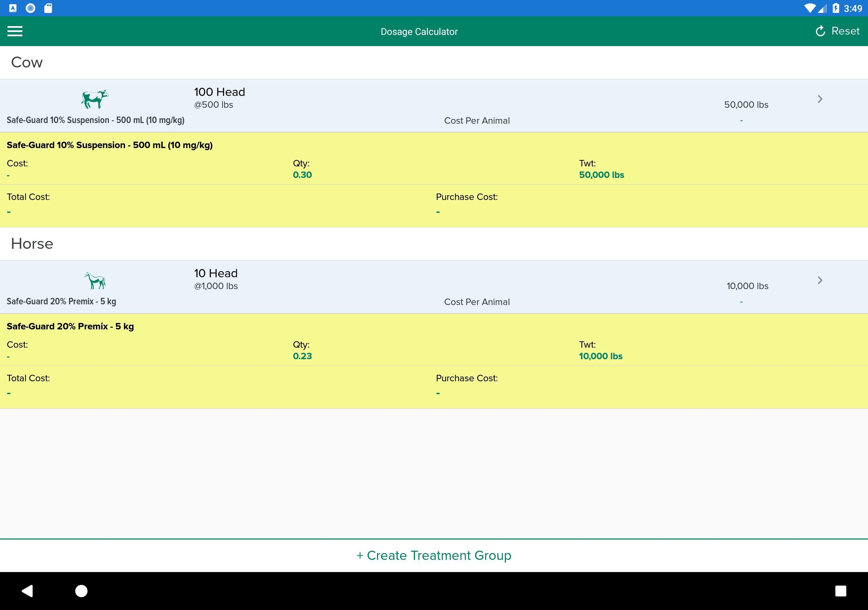Click Purchase Cost label under Horse product
This screenshot has width=868, height=610.
(467, 378)
